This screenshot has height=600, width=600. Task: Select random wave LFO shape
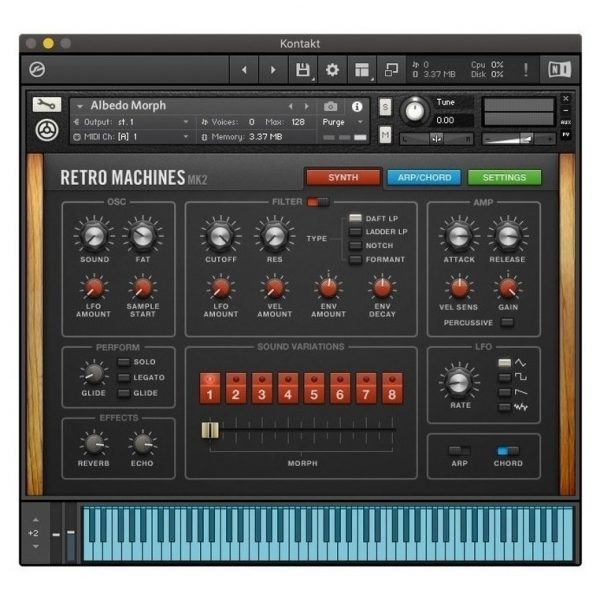(504, 407)
